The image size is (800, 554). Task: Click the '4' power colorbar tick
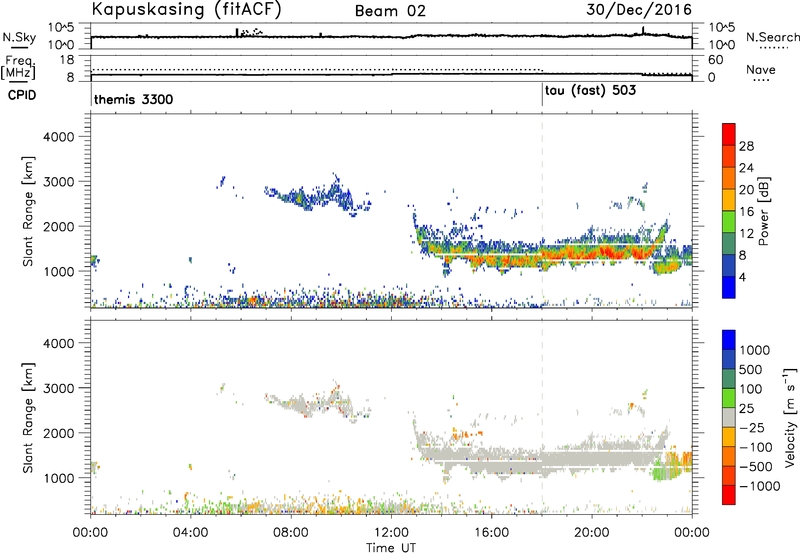(x=742, y=277)
